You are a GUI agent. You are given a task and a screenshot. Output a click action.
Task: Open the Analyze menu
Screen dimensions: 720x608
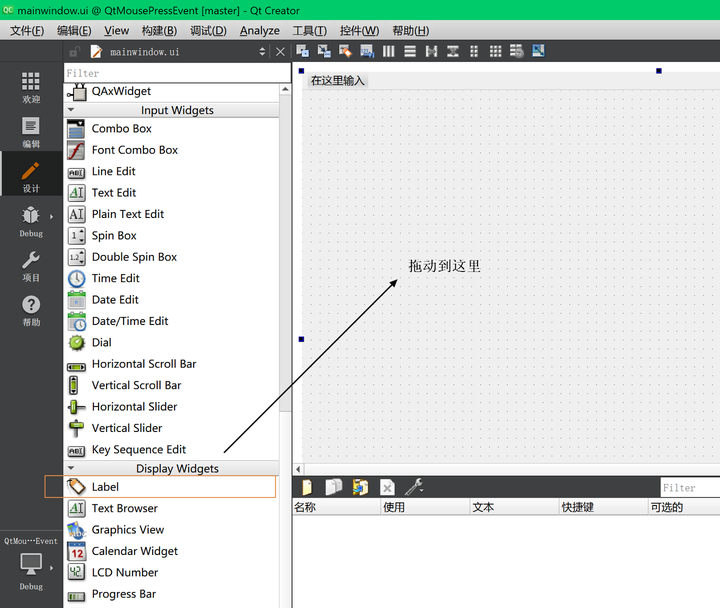coord(259,31)
